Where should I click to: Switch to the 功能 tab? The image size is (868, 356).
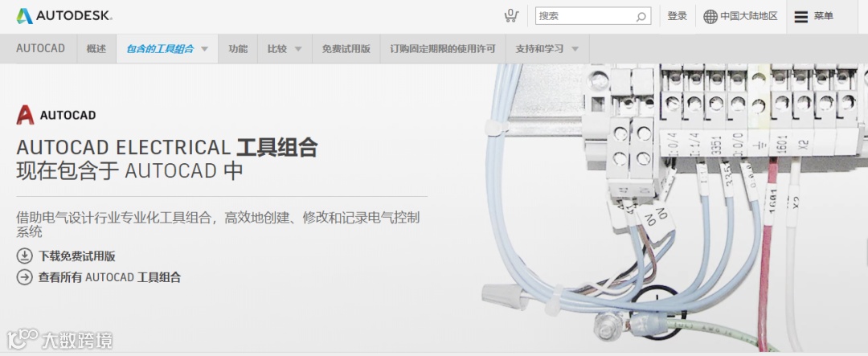[237, 49]
